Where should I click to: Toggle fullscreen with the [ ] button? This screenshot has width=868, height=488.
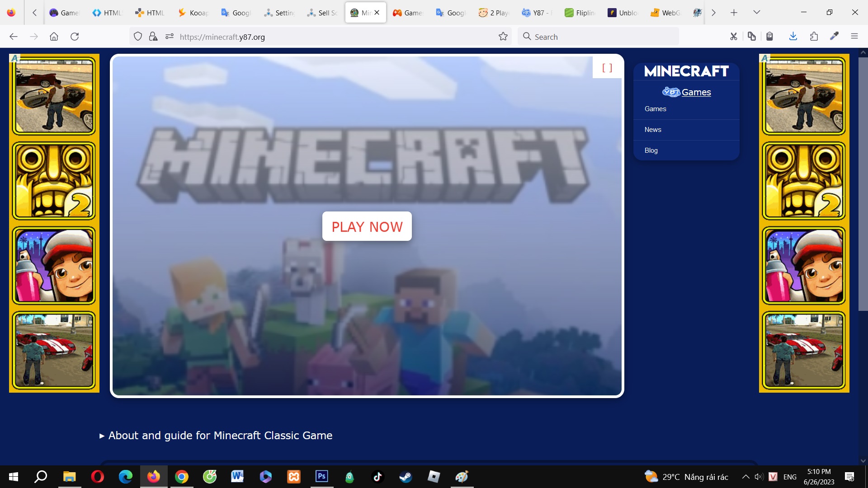(607, 68)
